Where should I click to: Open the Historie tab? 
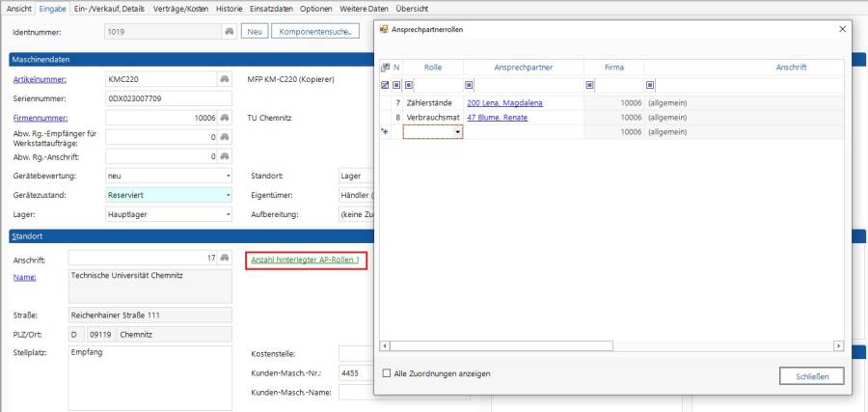click(x=230, y=9)
